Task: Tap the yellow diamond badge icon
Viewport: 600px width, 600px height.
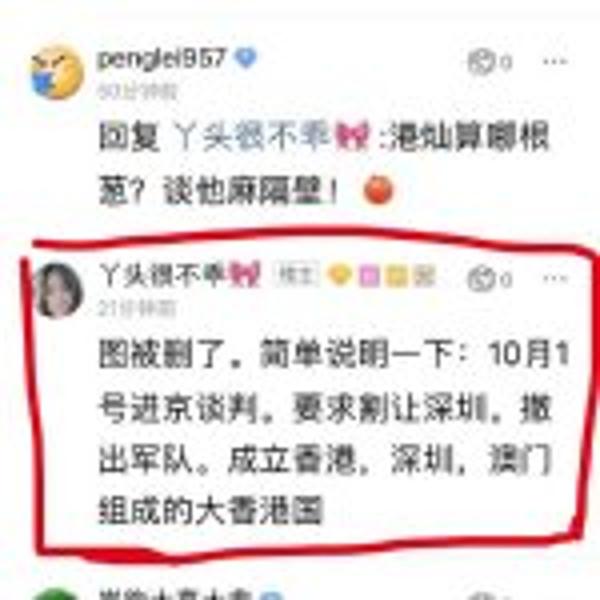Action: click(340, 276)
